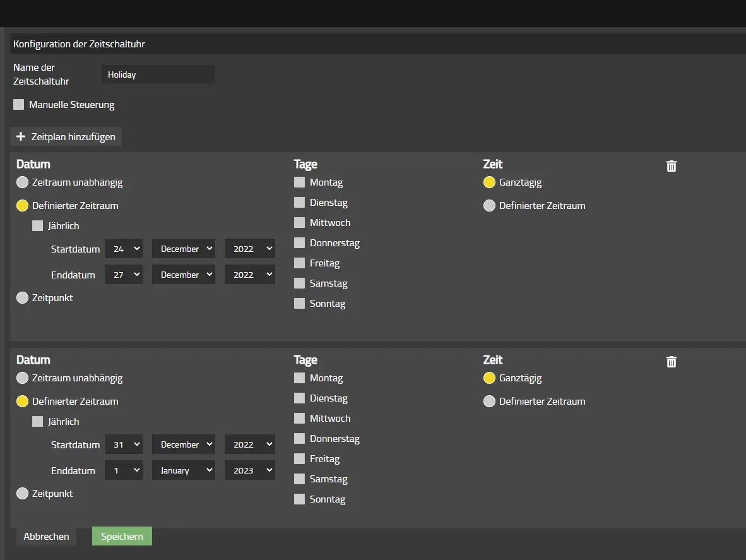
Task: Delete the second schedule with trash icon
Action: pyautogui.click(x=672, y=362)
